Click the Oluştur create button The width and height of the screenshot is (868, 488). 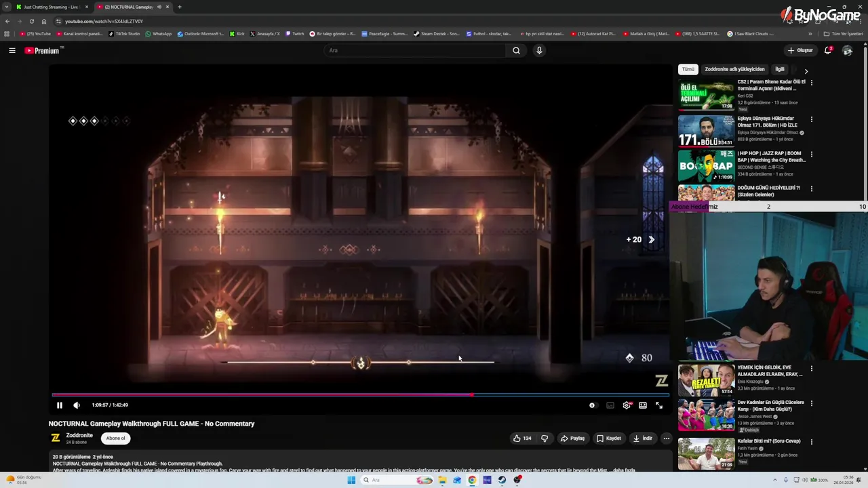pos(800,50)
